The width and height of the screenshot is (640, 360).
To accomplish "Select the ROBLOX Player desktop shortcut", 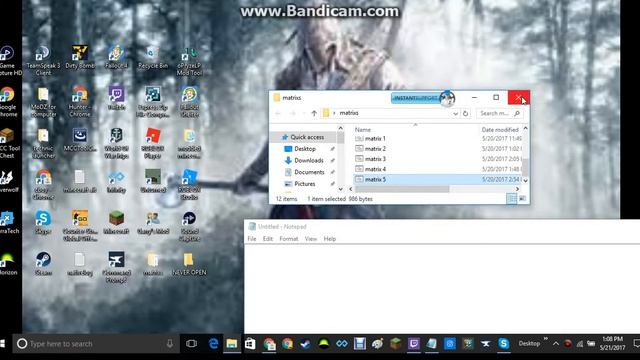I will [x=153, y=143].
